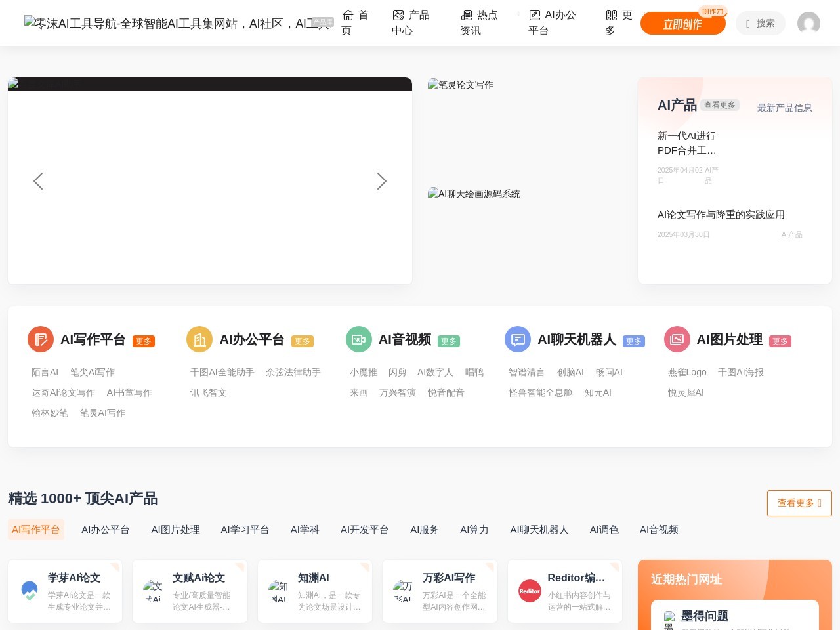Open the 闪剪 – AI数字人 link
Viewport: 840px width, 630px height.
tap(421, 372)
